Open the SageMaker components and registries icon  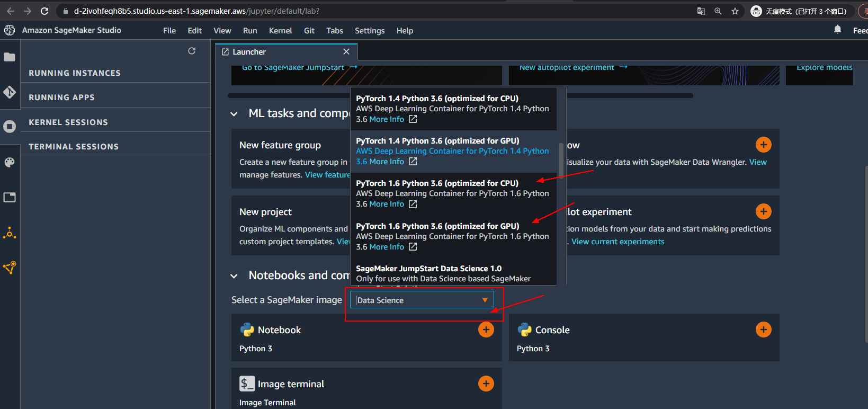tap(10, 233)
